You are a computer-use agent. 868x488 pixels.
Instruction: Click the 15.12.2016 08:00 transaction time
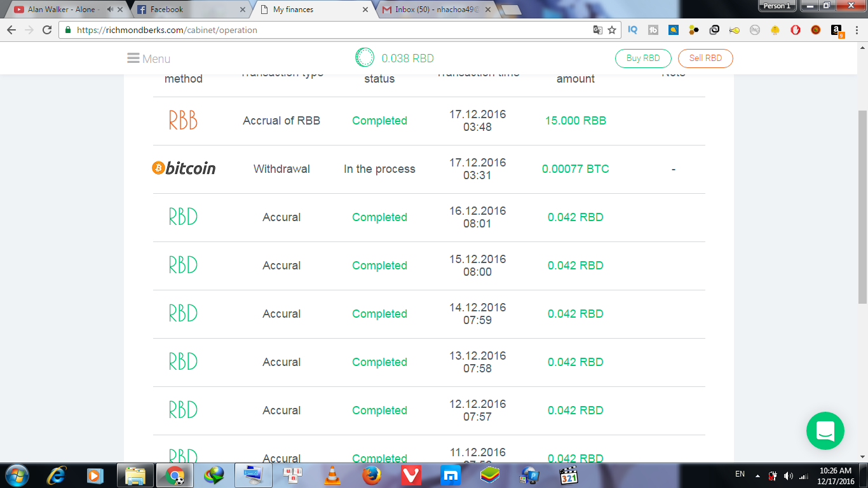click(x=477, y=266)
